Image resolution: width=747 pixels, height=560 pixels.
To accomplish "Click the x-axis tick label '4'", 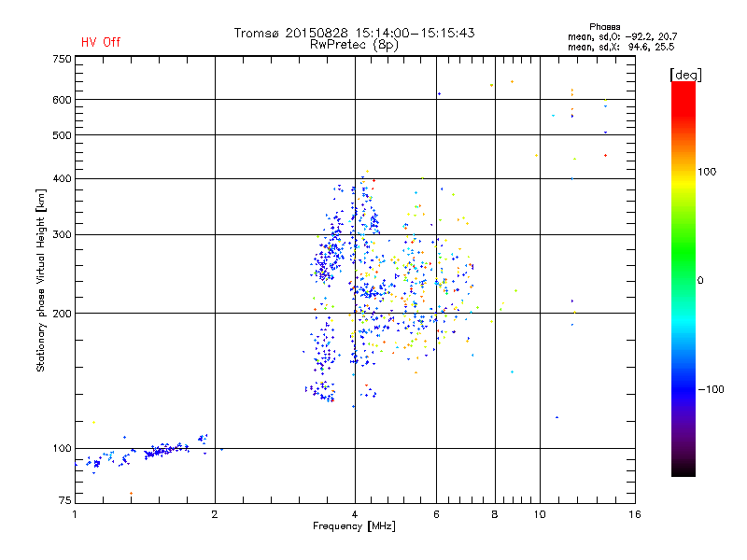I will (x=355, y=514).
